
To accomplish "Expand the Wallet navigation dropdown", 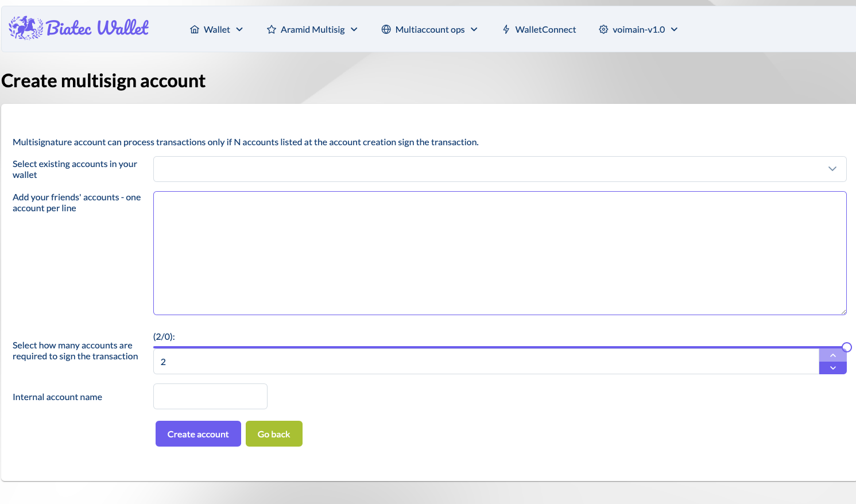I will coord(241,29).
